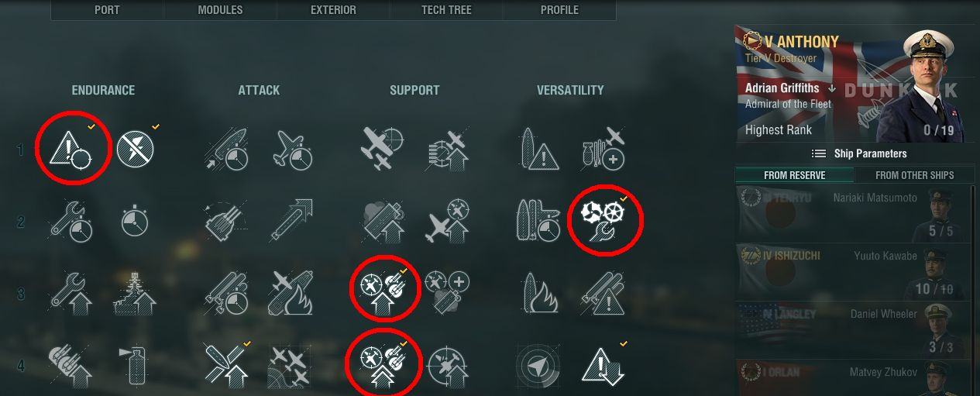Select the warning triangle with down arrow skill in Versatility row 4
The height and width of the screenshot is (396, 980).
[602, 365]
